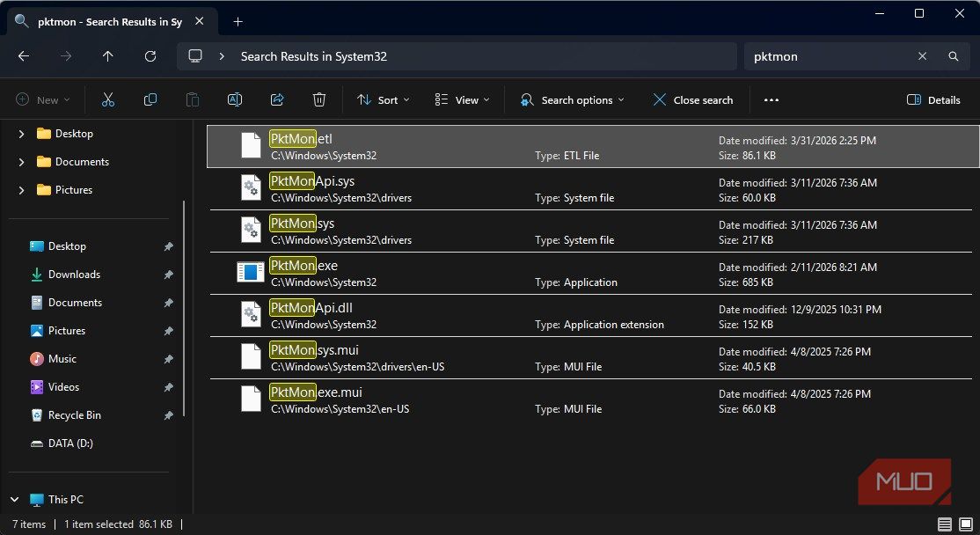Image resolution: width=980 pixels, height=535 pixels.
Task: Click the monitor icon in address bar
Action: point(195,56)
